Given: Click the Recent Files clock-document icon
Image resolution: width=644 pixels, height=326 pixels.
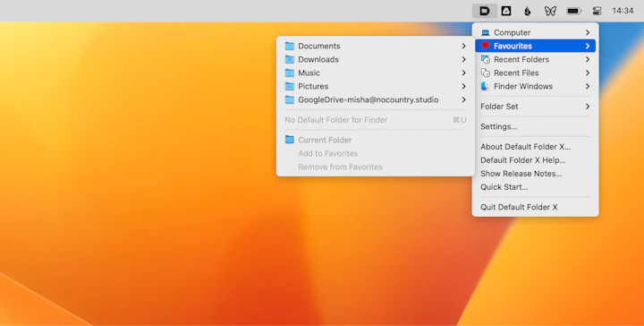Looking at the screenshot, I should tap(486, 73).
